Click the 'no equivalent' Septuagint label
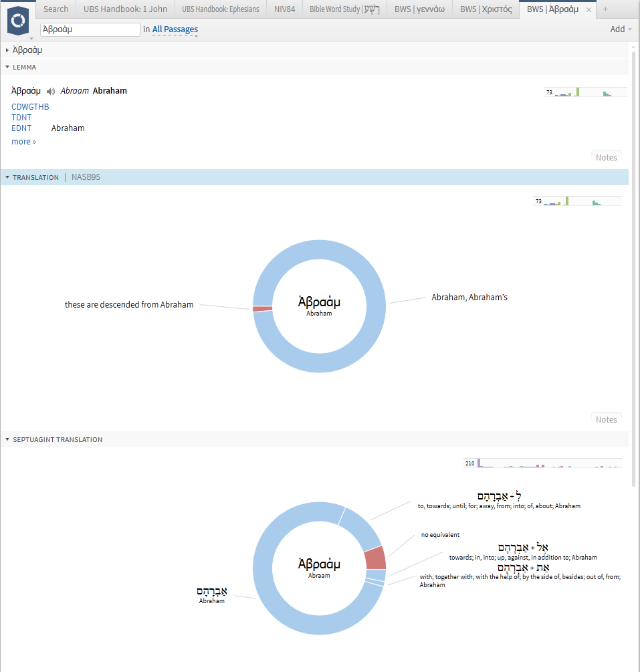The image size is (640, 672). click(x=440, y=535)
